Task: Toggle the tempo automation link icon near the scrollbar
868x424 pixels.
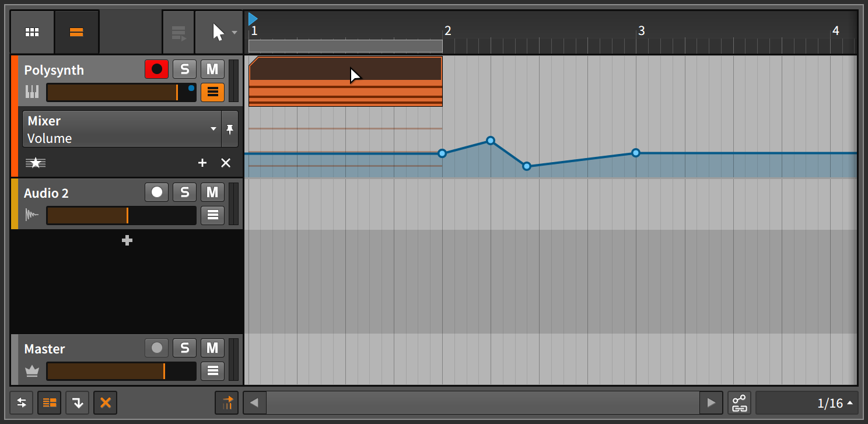Action: [226, 402]
